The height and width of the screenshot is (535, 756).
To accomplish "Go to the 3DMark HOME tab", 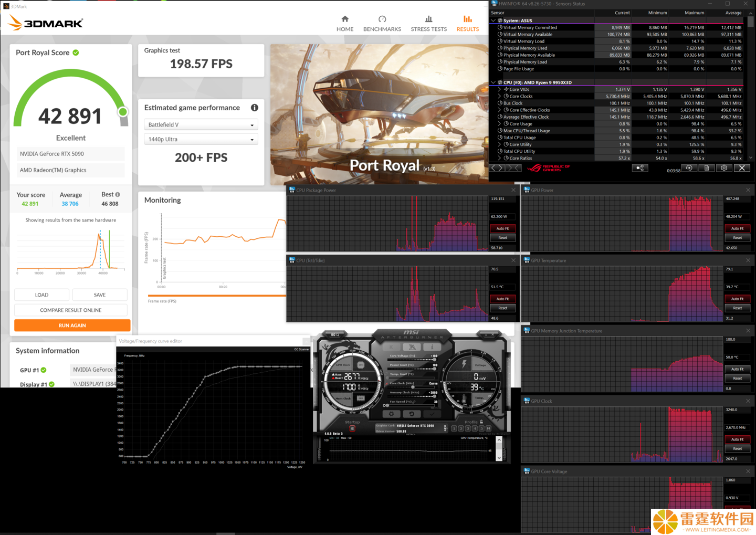I will (345, 24).
